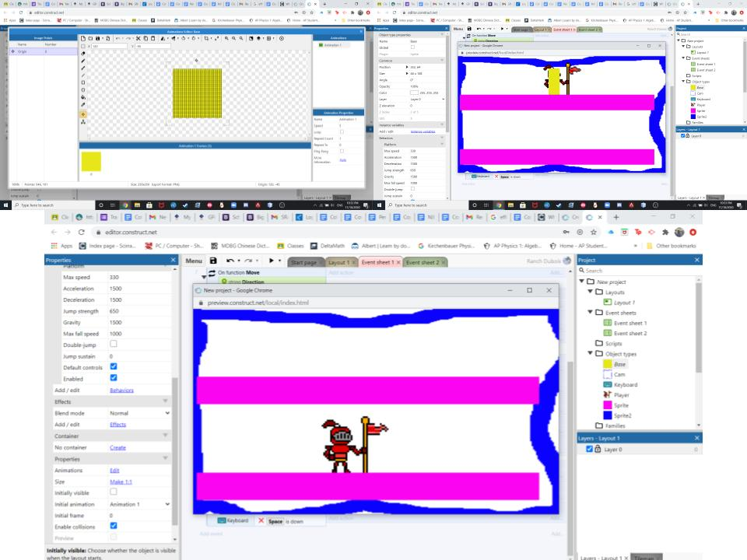Click the Preview play button in bottom screenshot

tap(271, 261)
